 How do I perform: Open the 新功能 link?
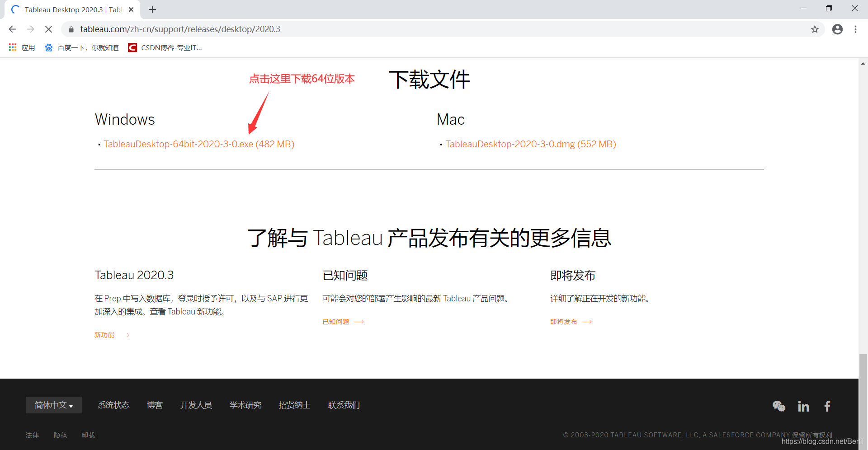point(112,335)
